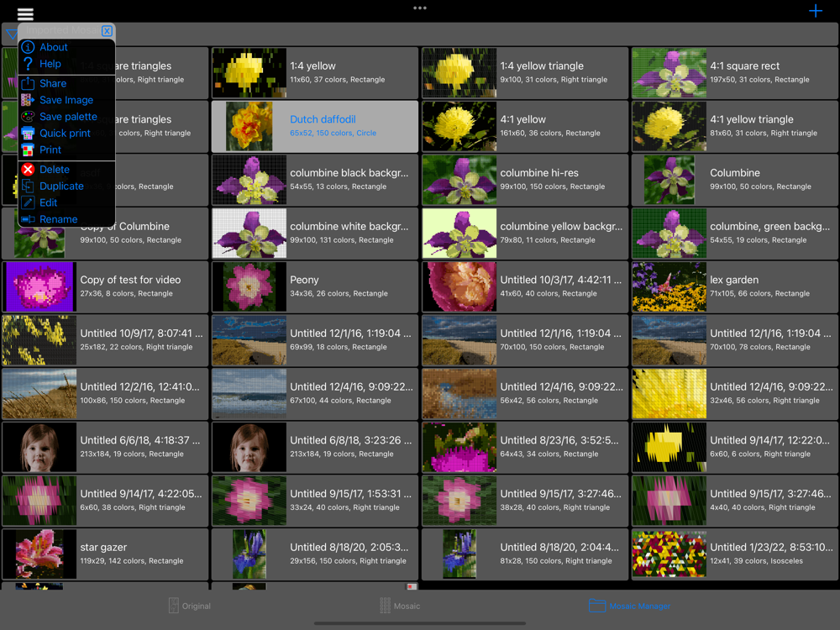This screenshot has height=630, width=840.
Task: Click the Save palette icon
Action: (x=28, y=116)
